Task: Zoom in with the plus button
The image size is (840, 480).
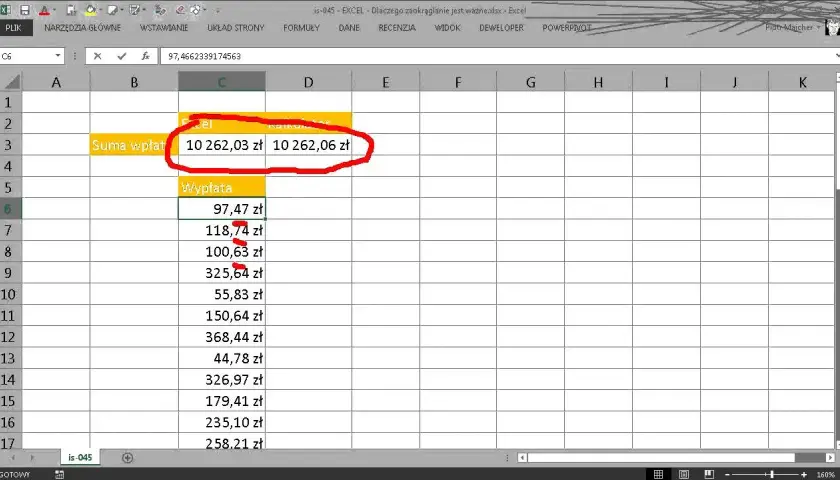Action: click(804, 474)
